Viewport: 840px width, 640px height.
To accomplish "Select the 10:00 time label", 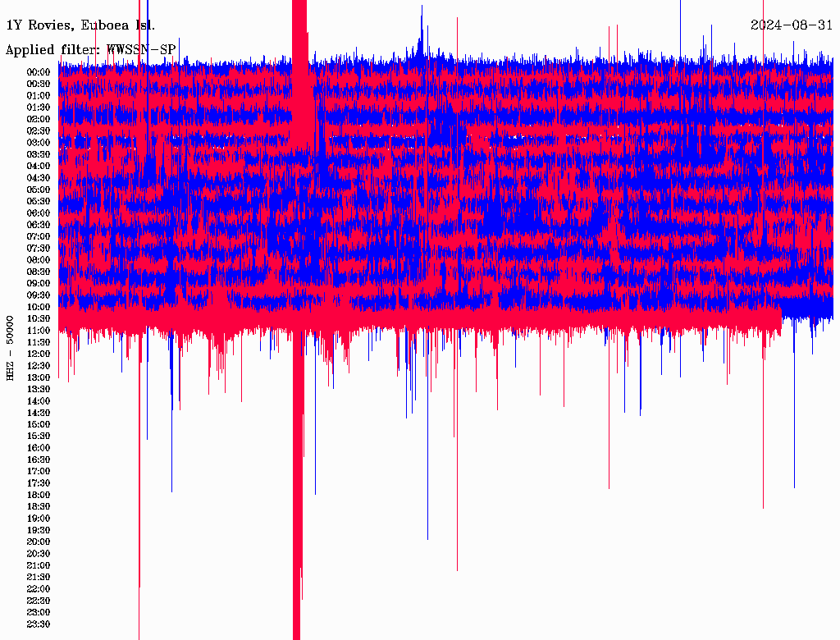I will pyautogui.click(x=39, y=307).
